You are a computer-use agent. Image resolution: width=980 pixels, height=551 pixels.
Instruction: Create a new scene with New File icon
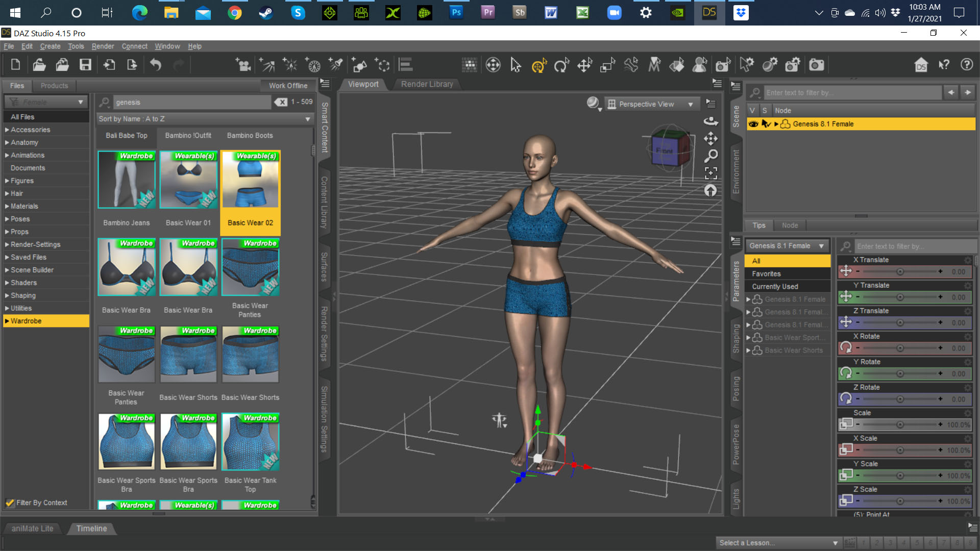coord(15,65)
